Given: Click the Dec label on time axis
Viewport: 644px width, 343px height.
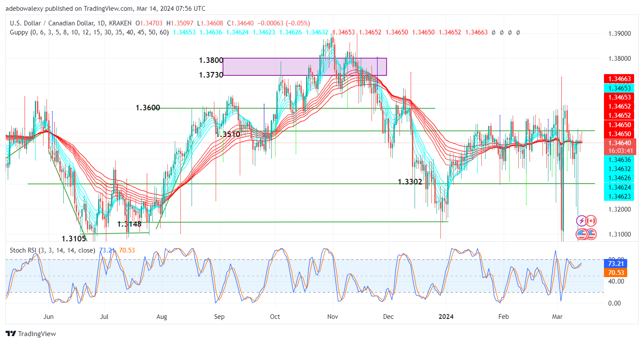Looking at the screenshot, I should tap(388, 316).
